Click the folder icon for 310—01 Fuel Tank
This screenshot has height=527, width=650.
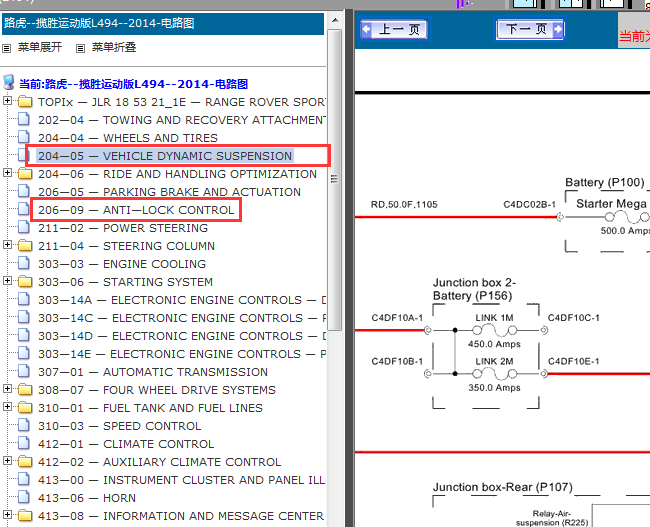pyautogui.click(x=25, y=408)
